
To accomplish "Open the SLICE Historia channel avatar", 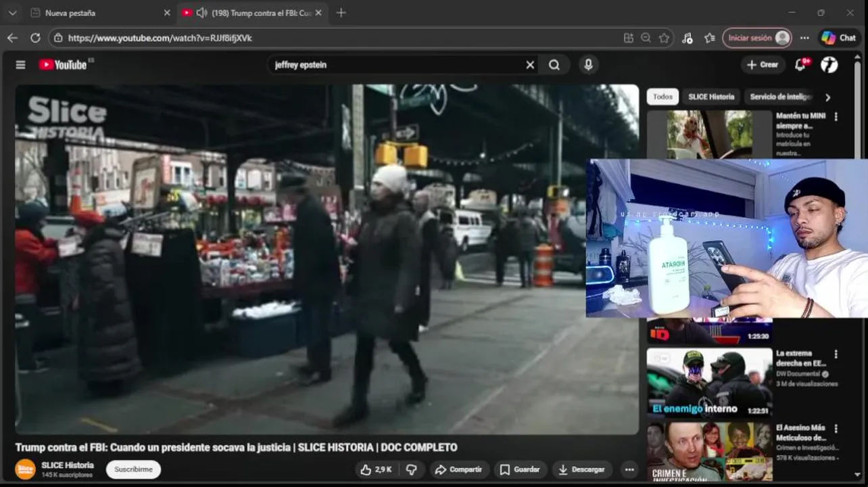I will 25,469.
